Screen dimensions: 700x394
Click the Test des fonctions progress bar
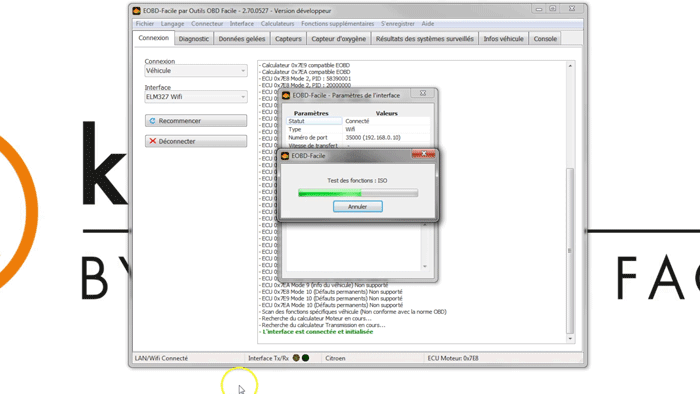point(358,193)
